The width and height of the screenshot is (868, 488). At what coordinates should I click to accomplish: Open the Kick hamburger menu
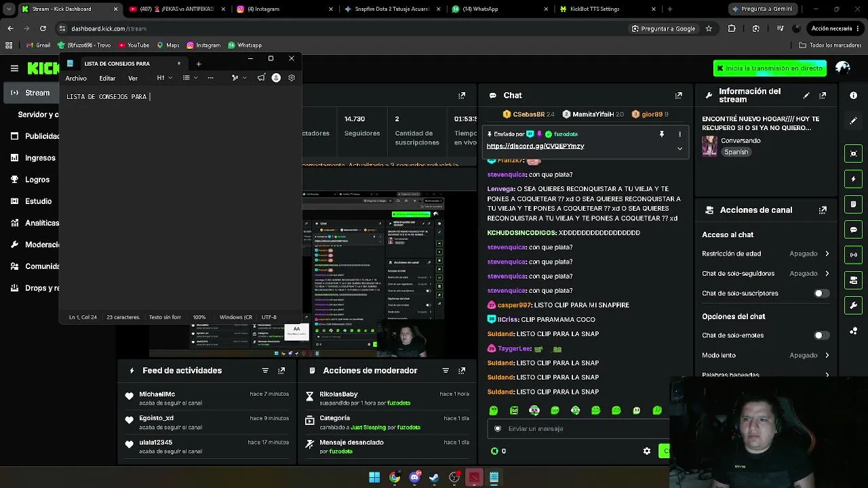14,68
